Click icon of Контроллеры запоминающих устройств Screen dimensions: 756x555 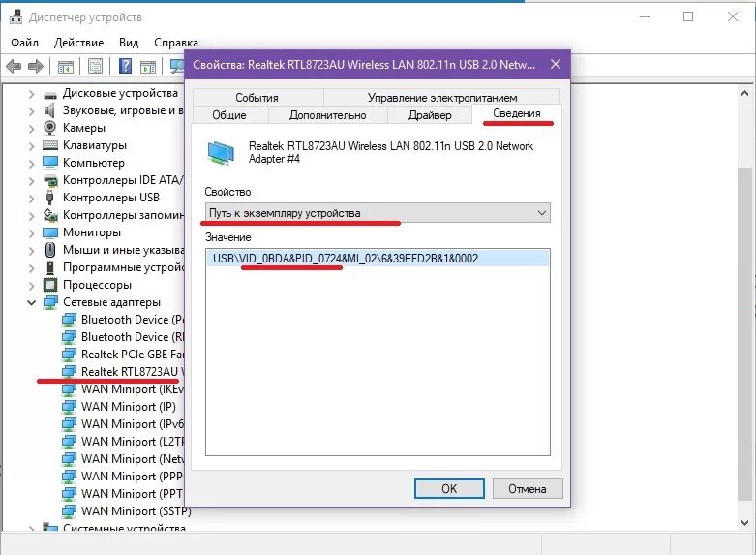click(50, 215)
